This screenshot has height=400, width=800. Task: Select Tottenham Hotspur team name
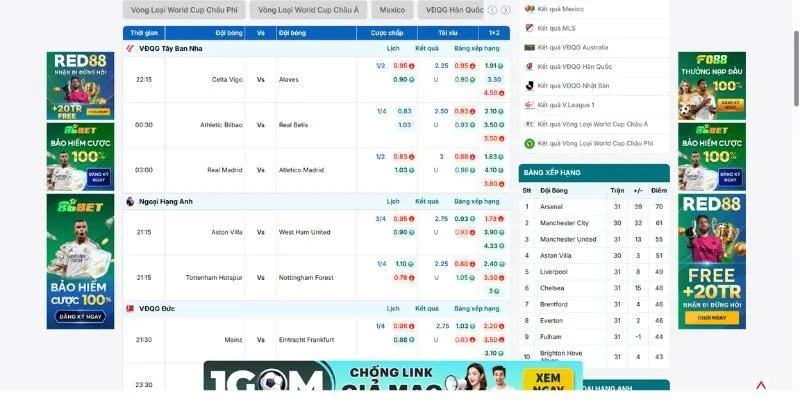click(x=214, y=278)
